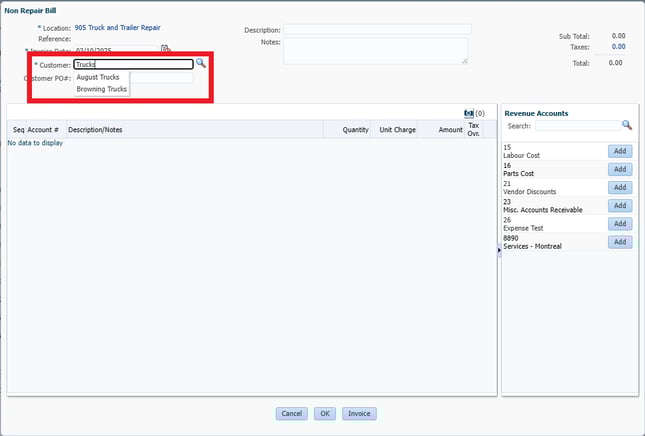Click the customer search magnifier icon
The image size is (645, 436).
pos(201,63)
